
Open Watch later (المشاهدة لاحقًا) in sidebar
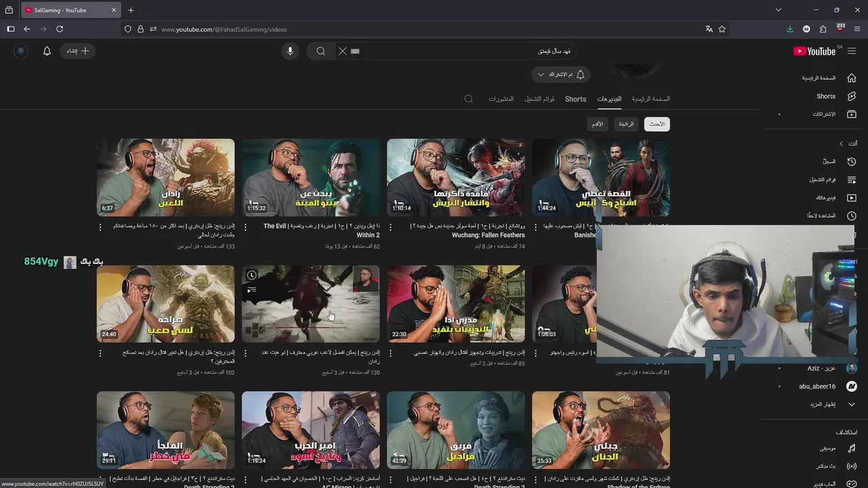[x=820, y=216]
